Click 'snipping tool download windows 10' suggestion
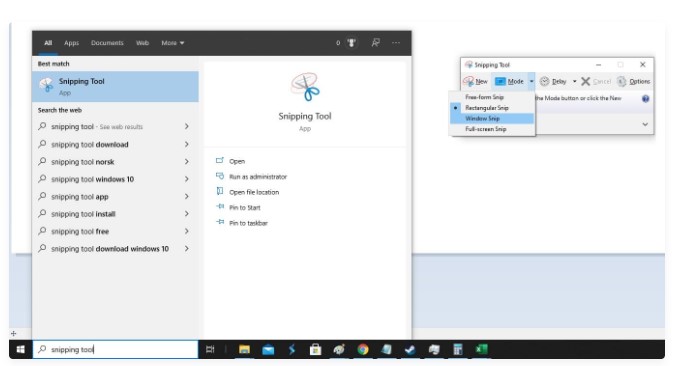This screenshot has height=366, width=682. [x=115, y=248]
